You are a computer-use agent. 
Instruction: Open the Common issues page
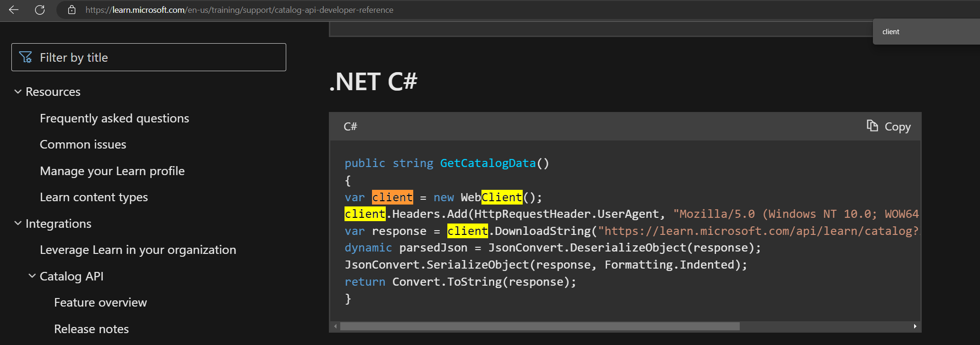click(83, 144)
